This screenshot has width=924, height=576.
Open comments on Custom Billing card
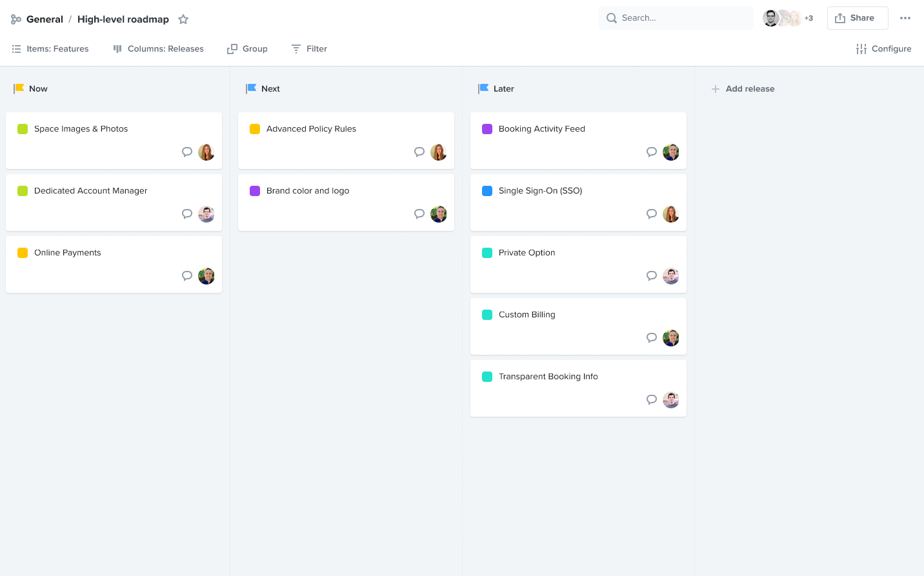pyautogui.click(x=652, y=338)
